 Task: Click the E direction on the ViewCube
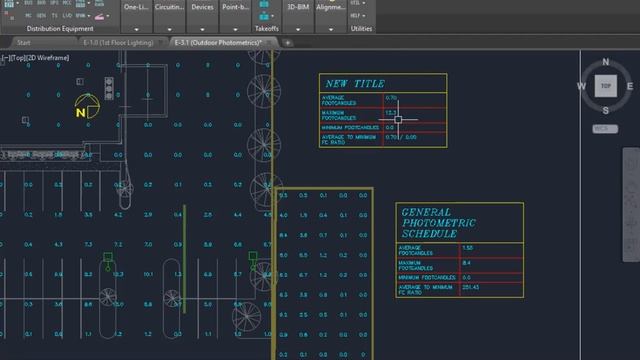click(x=630, y=86)
